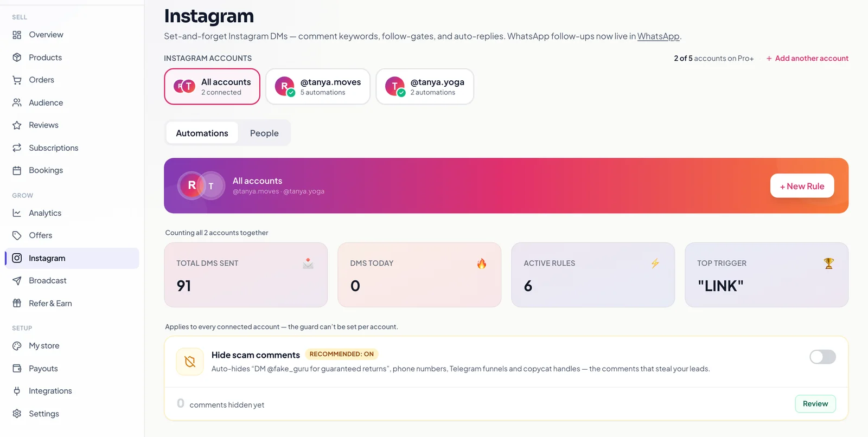Click Add another account link
This screenshot has width=868, height=437.
[807, 59]
